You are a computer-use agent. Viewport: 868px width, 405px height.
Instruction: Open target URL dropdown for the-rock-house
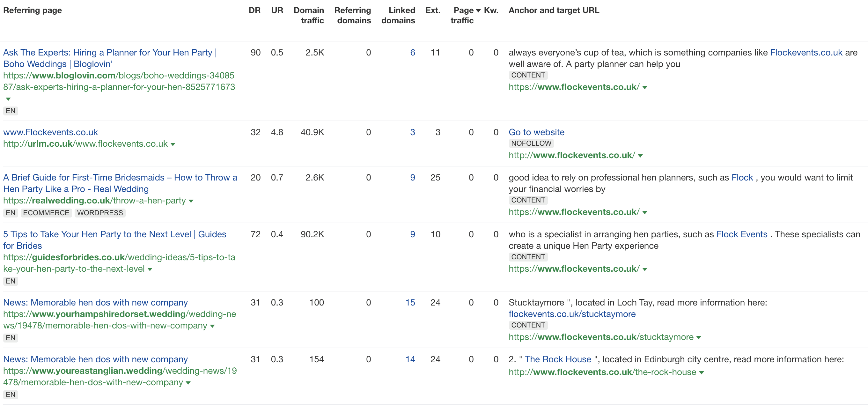point(702,373)
